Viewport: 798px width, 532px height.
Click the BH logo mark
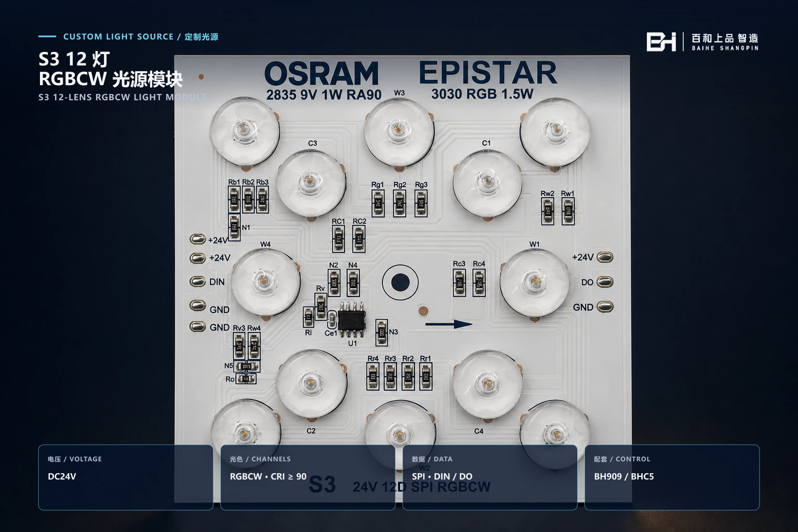(x=661, y=42)
